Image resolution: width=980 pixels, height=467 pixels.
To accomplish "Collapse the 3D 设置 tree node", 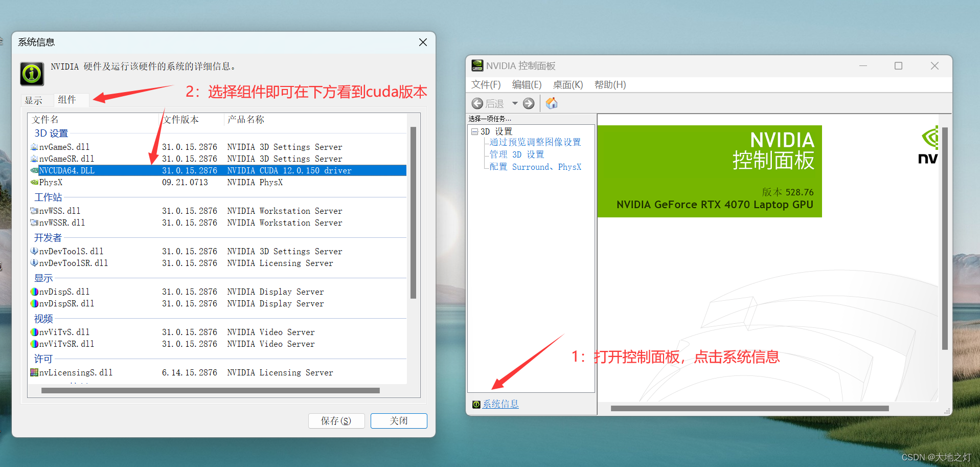I will [x=474, y=131].
